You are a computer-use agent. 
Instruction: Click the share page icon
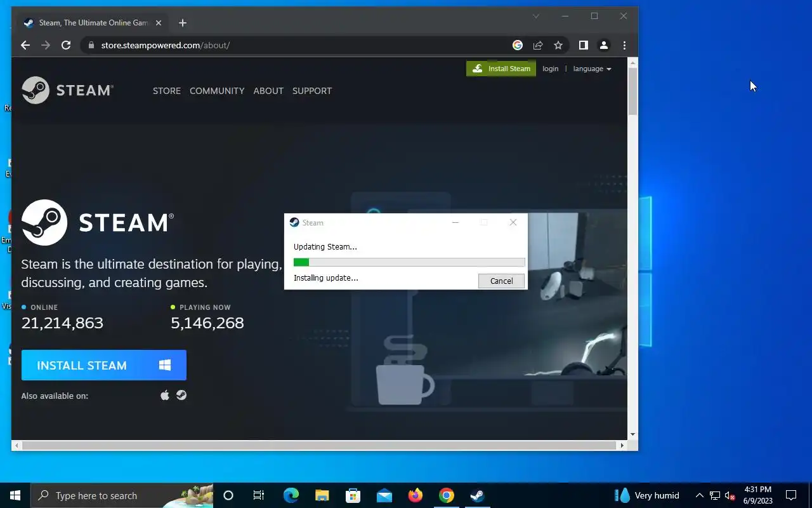click(x=538, y=45)
